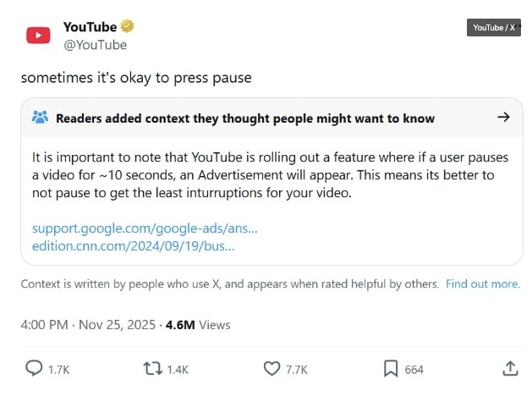The width and height of the screenshot is (532, 396).
Task: Open the YouTube profile avatar
Action: 38,36
